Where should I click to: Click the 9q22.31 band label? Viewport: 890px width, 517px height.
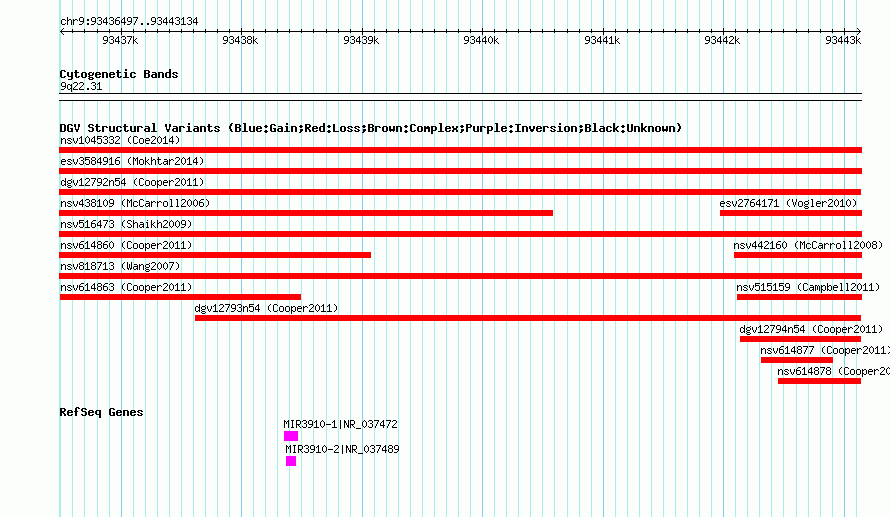81,86
